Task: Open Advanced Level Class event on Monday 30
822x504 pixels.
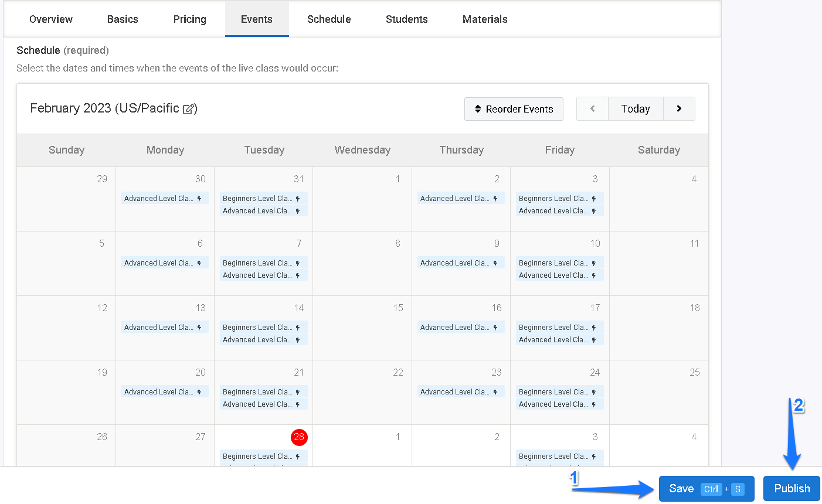Action: coord(165,199)
